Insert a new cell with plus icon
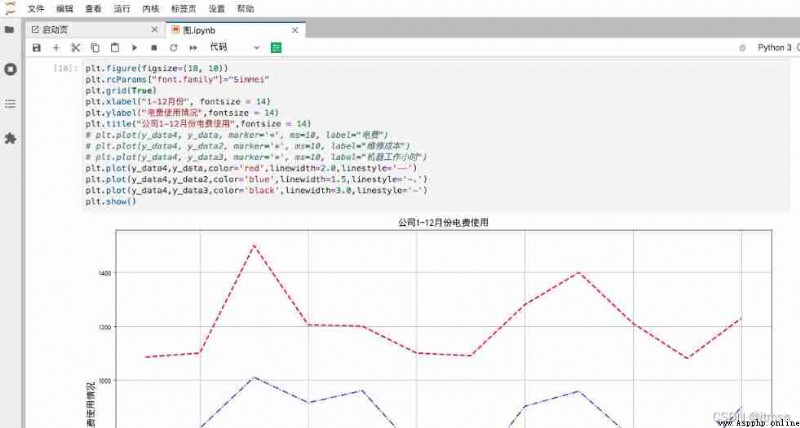The image size is (800, 428). [56, 47]
